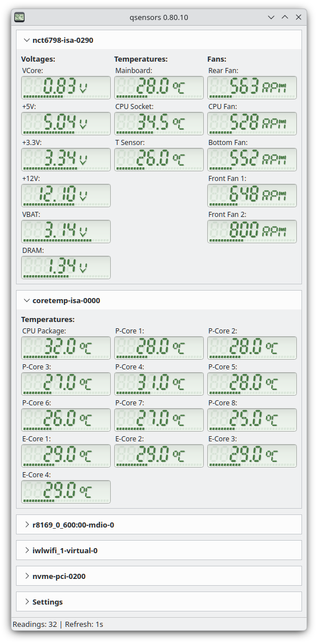318x644 pixels.
Task: Click the 'DRAM:' label
Action: pyautogui.click(x=33, y=250)
